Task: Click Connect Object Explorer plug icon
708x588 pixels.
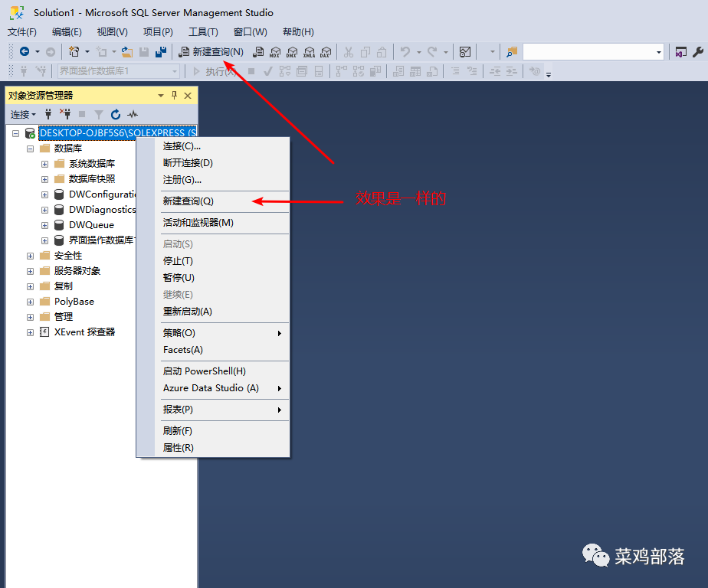Action: pyautogui.click(x=48, y=115)
